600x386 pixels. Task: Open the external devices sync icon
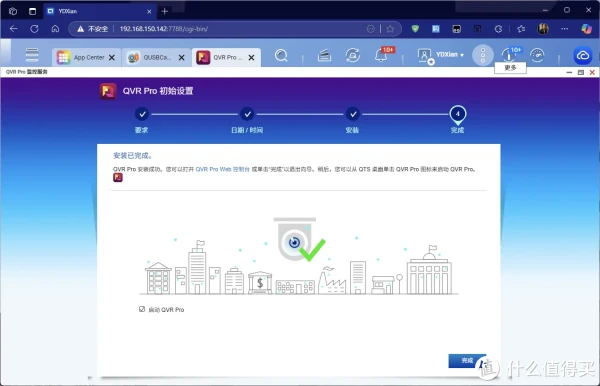(352, 55)
